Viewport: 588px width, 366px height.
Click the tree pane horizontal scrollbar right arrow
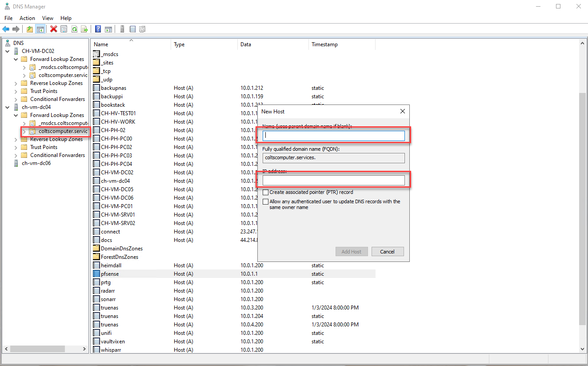[84, 350]
